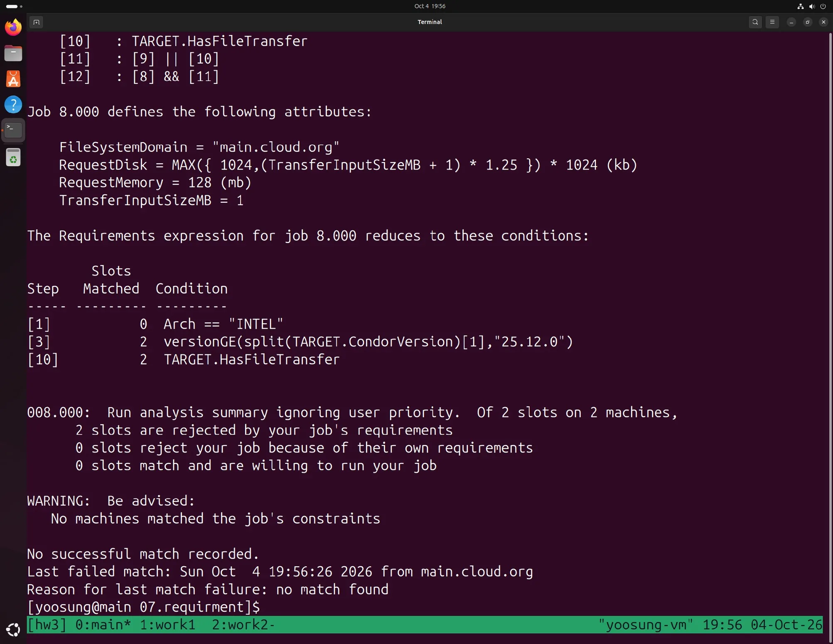The image size is (833, 644).
Task: Click "2 slots are rejected by your job's requirements"
Action: click(264, 430)
